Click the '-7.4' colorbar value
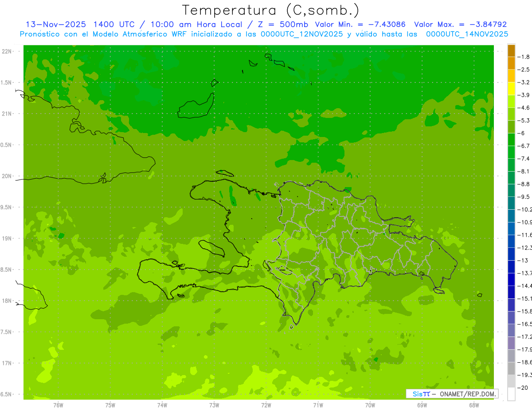Screen dimensions: 532x411 [x=524, y=159]
